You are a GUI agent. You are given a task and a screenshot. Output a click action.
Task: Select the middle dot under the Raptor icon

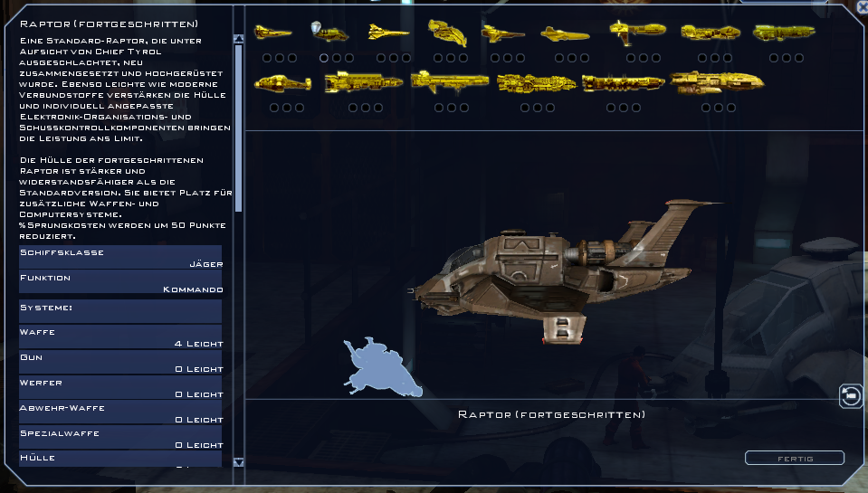pos(337,58)
